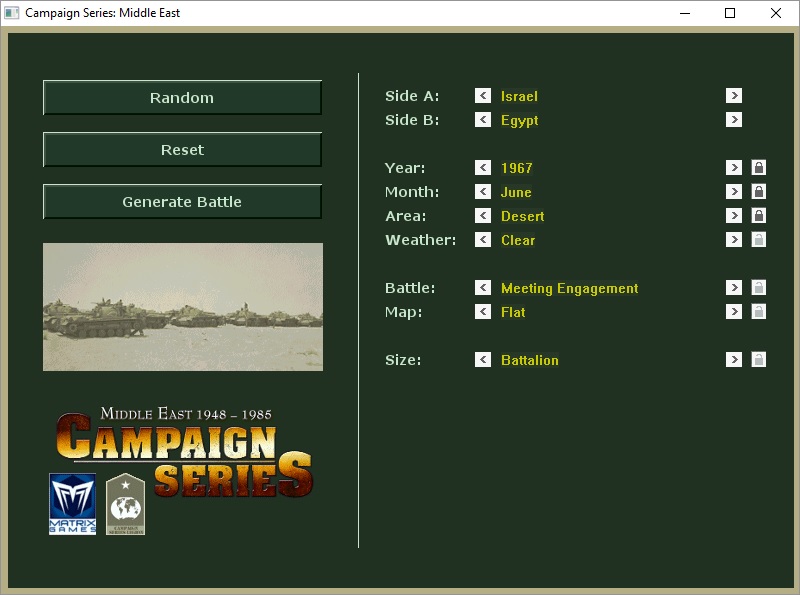Toggle the Size lock icon

pos(759,359)
